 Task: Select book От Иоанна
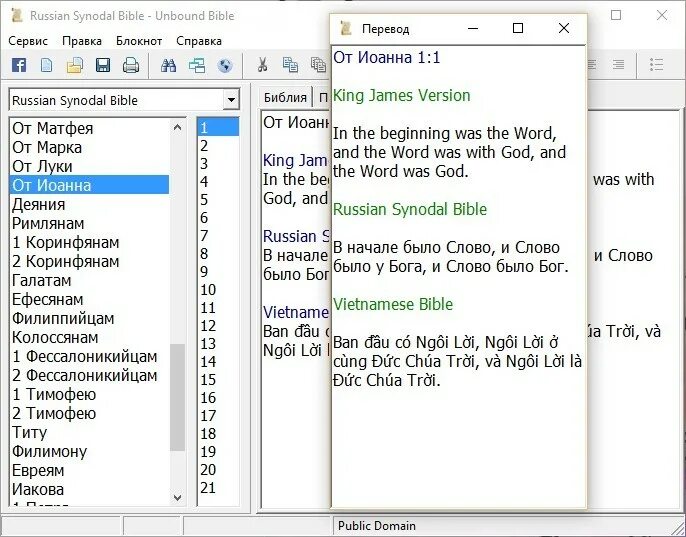point(89,185)
